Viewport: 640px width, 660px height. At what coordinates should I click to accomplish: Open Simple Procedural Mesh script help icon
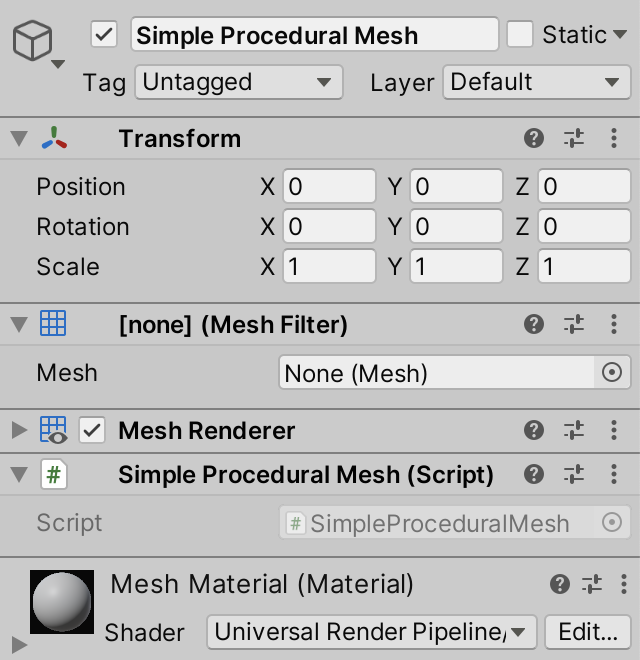pos(533,474)
